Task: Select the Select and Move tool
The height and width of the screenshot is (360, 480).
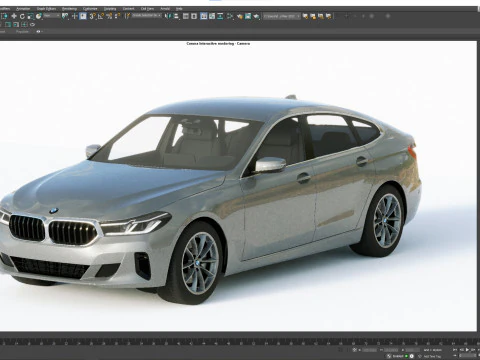Action: pyautogui.click(x=14, y=16)
